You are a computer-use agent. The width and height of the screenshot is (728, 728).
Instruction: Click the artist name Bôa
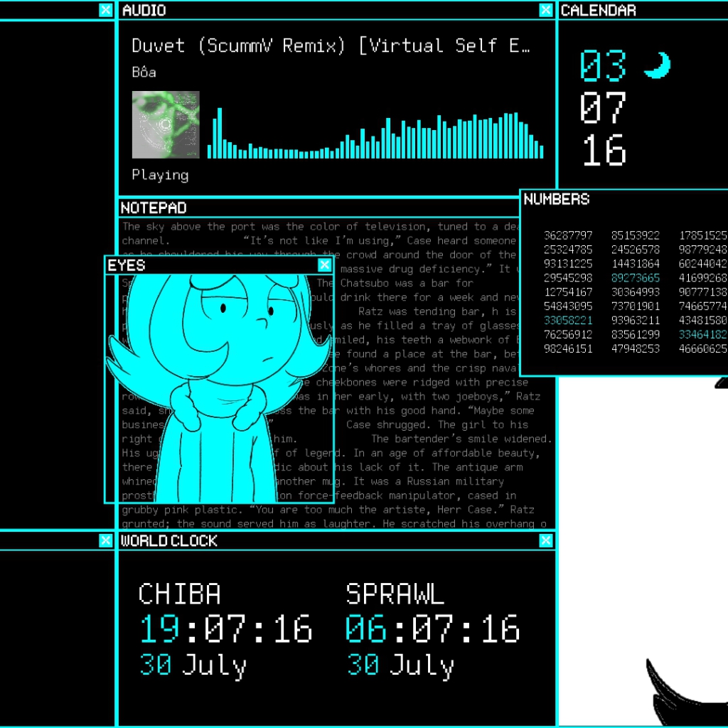(144, 72)
